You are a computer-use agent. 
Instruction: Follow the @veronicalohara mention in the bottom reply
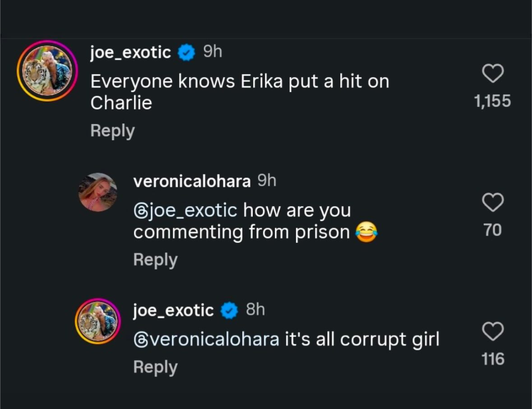(x=206, y=339)
